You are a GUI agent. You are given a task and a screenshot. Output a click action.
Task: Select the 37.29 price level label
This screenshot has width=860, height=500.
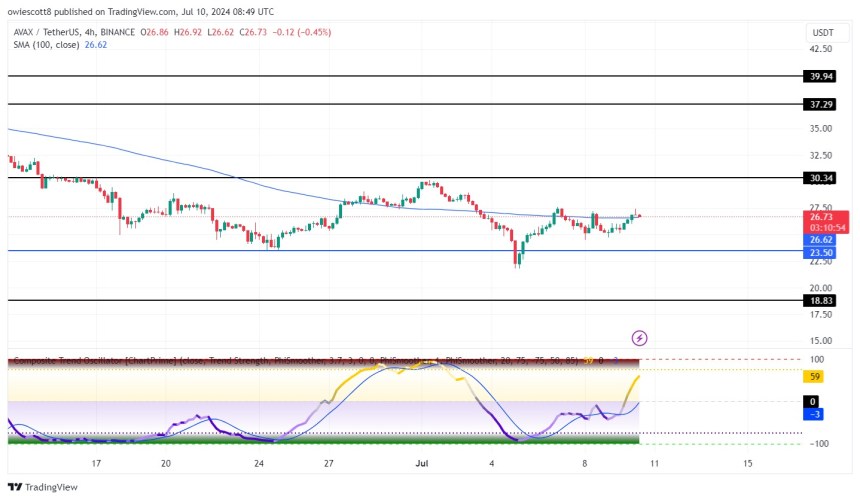click(x=819, y=104)
